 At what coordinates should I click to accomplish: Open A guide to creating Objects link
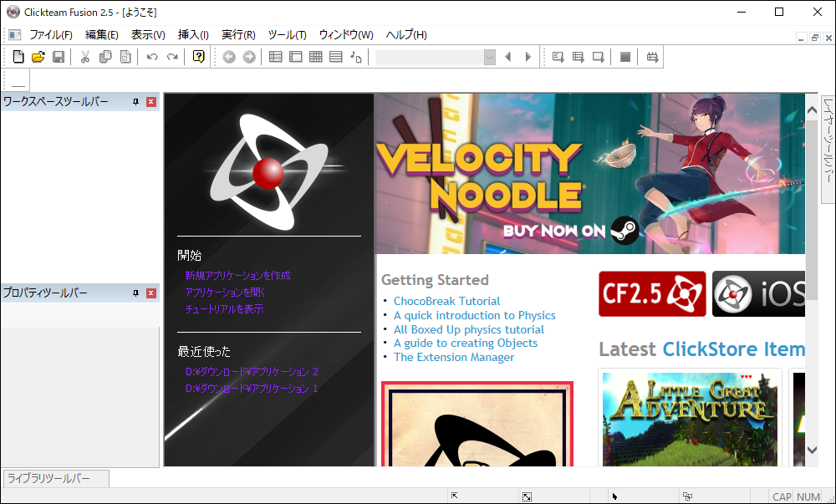pos(466,343)
